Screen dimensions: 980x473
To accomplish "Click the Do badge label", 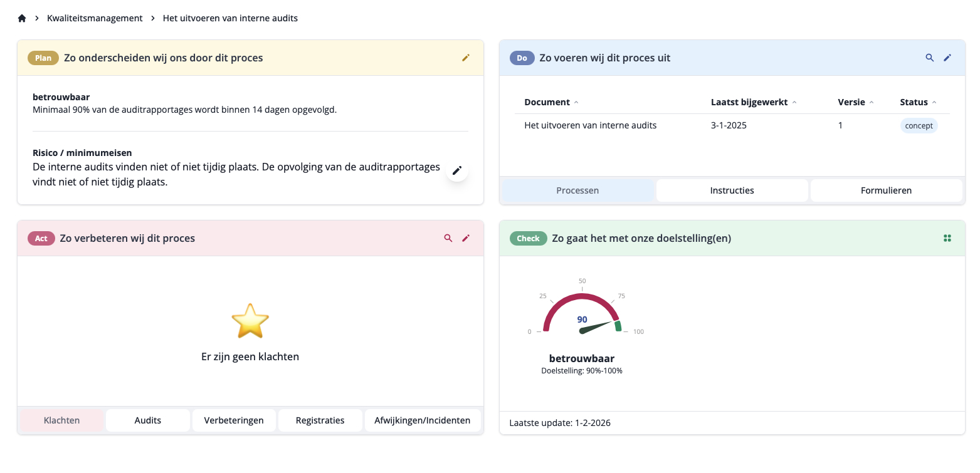I will click(522, 58).
